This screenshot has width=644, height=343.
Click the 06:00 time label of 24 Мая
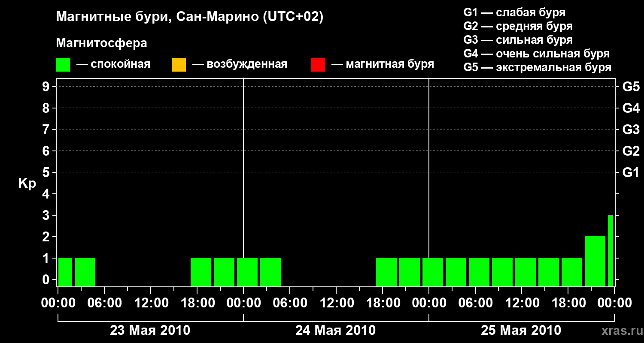(x=289, y=303)
